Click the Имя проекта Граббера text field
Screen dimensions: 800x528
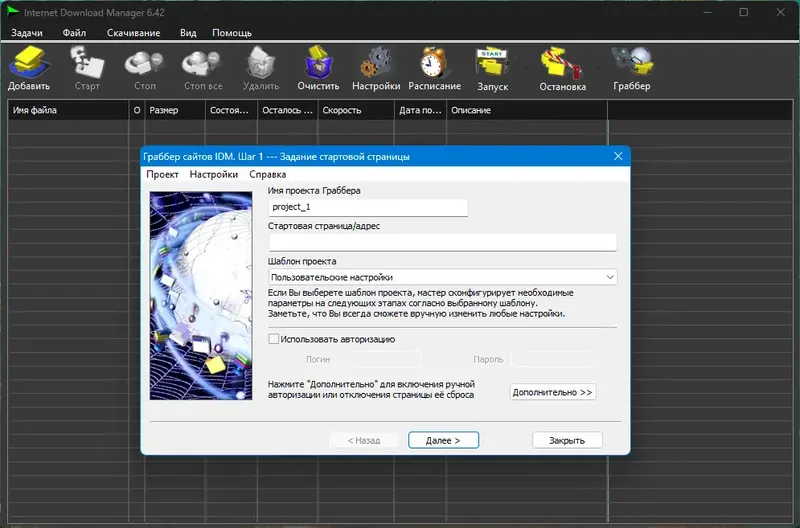368,207
